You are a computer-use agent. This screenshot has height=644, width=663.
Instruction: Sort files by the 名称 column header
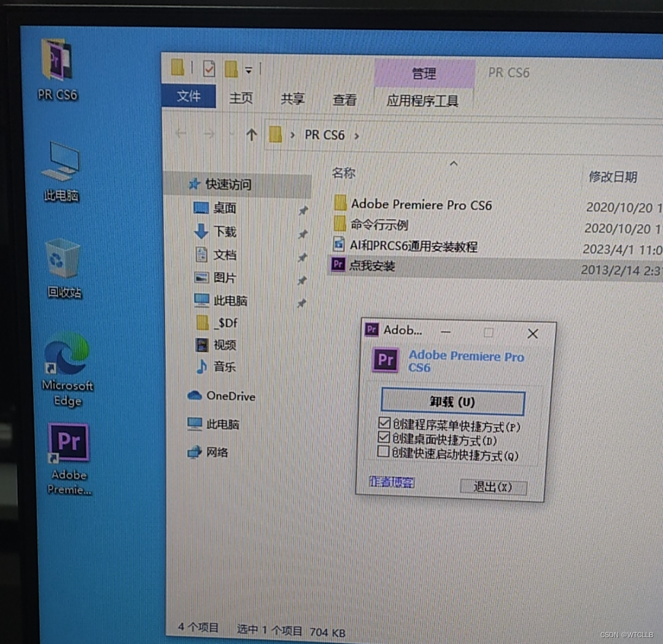[x=343, y=173]
